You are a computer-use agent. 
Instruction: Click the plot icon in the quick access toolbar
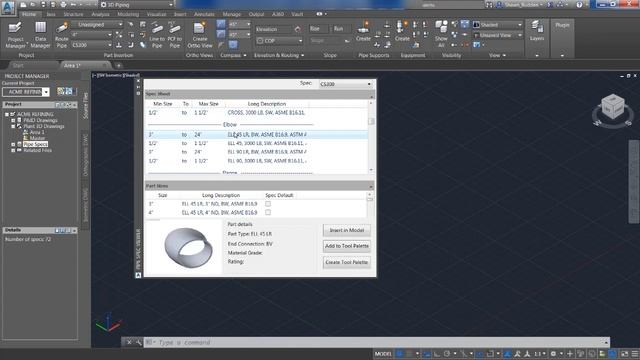click(x=63, y=4)
